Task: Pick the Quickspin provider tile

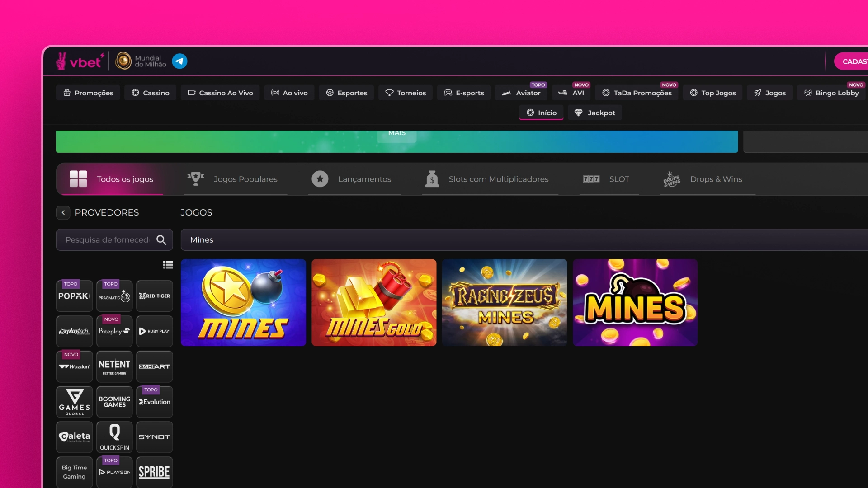Action: tap(114, 437)
